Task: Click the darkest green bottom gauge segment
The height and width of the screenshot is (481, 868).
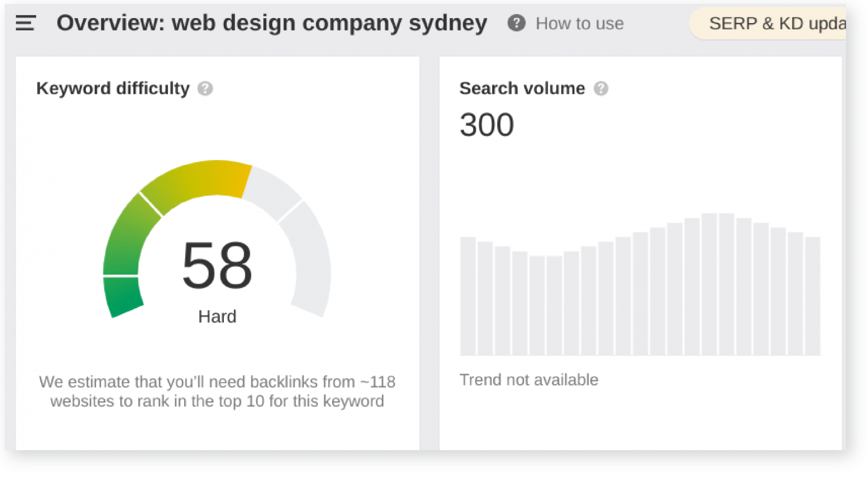Action: [x=123, y=296]
